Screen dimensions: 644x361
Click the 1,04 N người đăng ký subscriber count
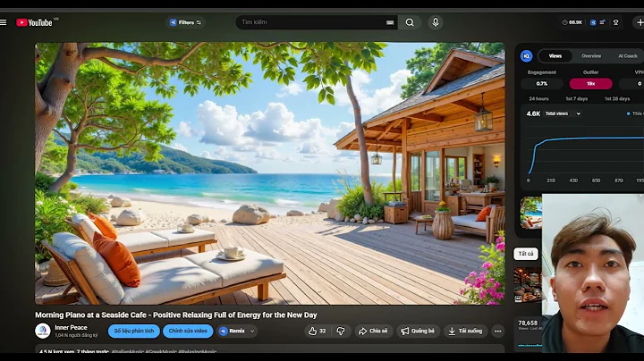[76, 335]
